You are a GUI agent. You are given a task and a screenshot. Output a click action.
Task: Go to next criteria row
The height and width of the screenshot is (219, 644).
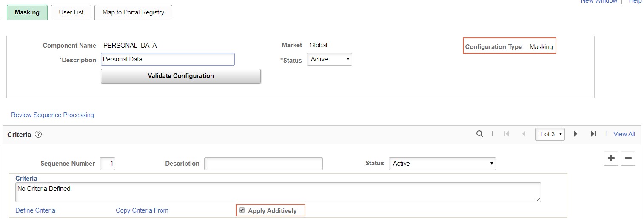pyautogui.click(x=576, y=134)
